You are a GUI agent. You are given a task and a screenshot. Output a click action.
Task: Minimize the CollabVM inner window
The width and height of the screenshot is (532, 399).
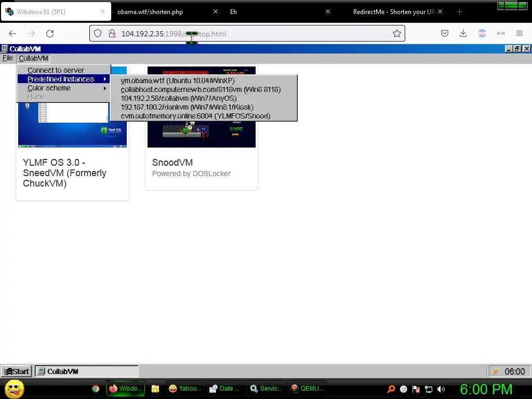click(509, 49)
